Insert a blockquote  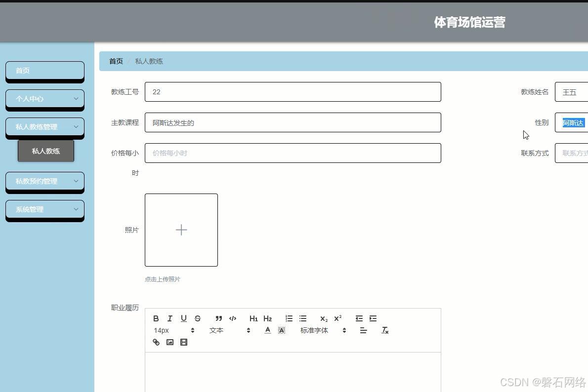click(x=218, y=318)
